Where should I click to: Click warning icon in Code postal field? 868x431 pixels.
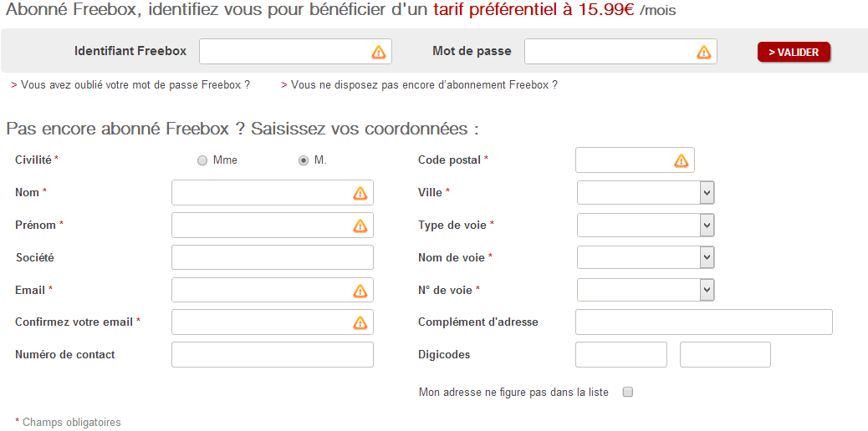pyautogui.click(x=682, y=160)
